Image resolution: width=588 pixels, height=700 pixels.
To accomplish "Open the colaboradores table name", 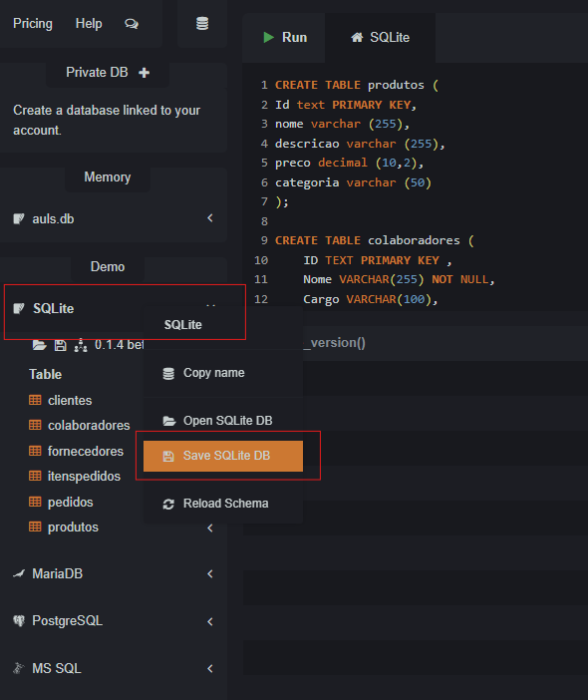I will point(89,426).
